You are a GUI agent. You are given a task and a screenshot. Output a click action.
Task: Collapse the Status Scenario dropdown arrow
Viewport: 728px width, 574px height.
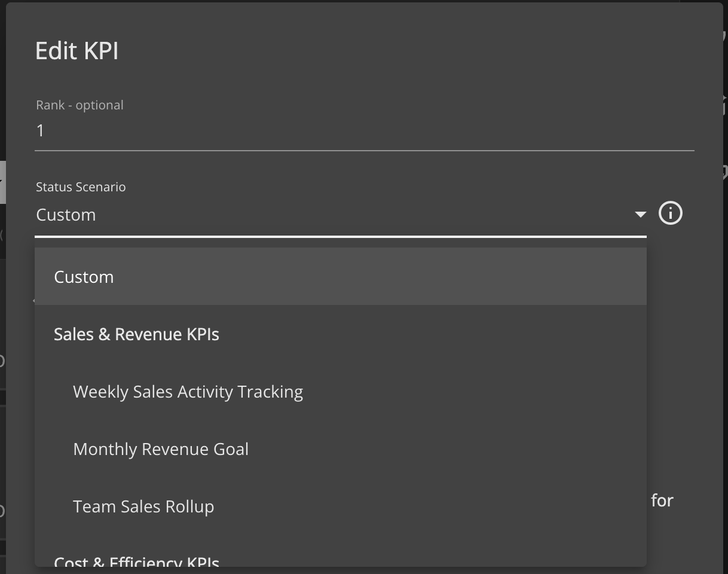tap(640, 214)
